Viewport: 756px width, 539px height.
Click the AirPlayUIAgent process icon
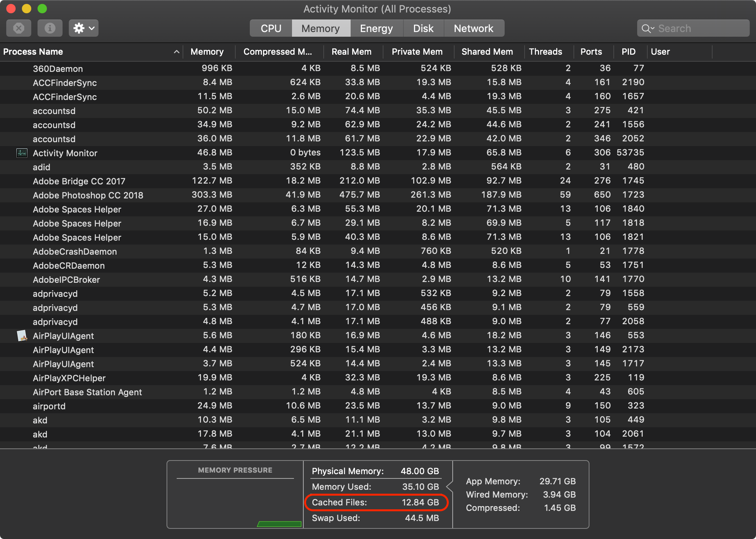(22, 336)
